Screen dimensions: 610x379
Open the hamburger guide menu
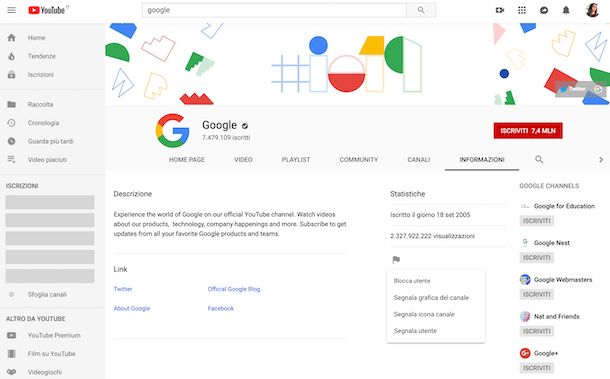click(12, 10)
